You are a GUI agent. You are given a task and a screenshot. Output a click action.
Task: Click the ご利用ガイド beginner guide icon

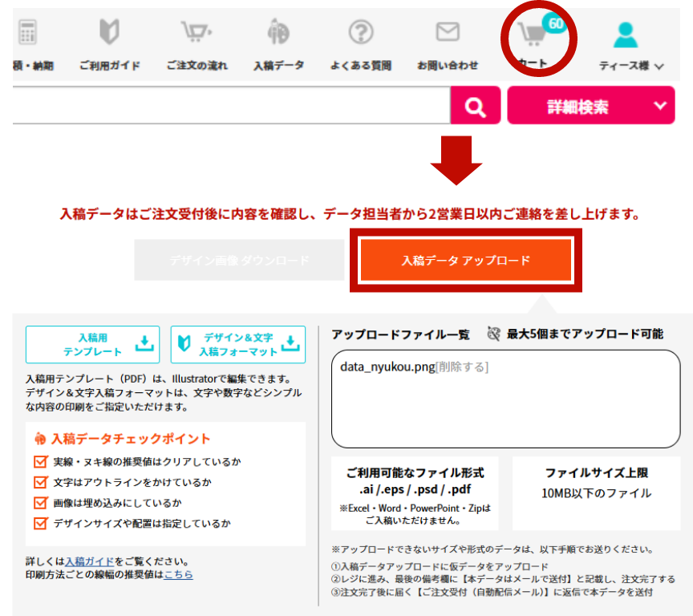[x=109, y=33]
